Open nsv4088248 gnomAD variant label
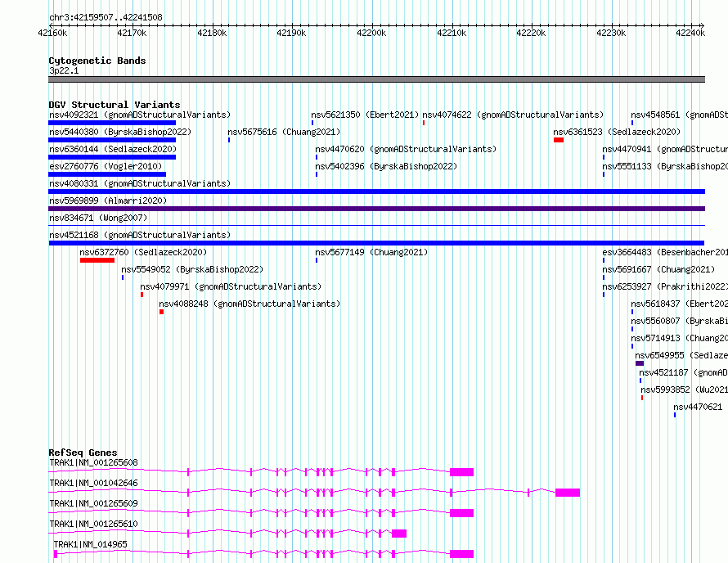 click(x=249, y=304)
